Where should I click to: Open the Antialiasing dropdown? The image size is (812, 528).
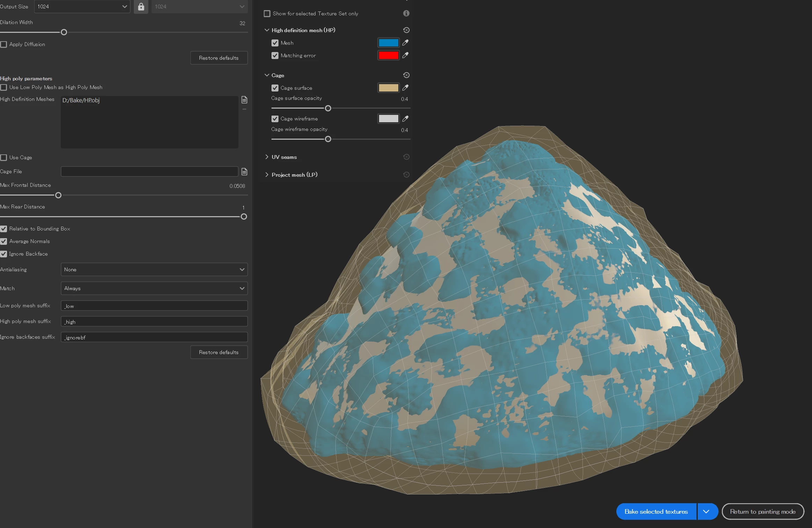tap(154, 270)
